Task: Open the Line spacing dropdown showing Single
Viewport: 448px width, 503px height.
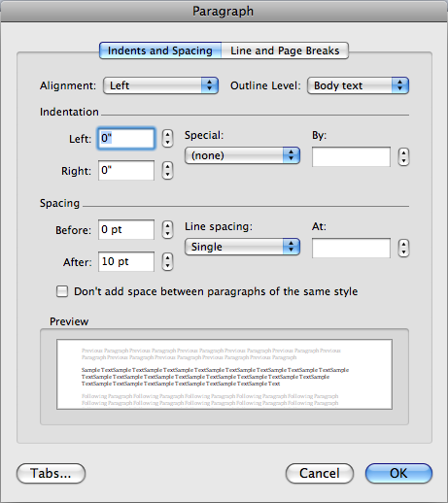Action: point(242,247)
